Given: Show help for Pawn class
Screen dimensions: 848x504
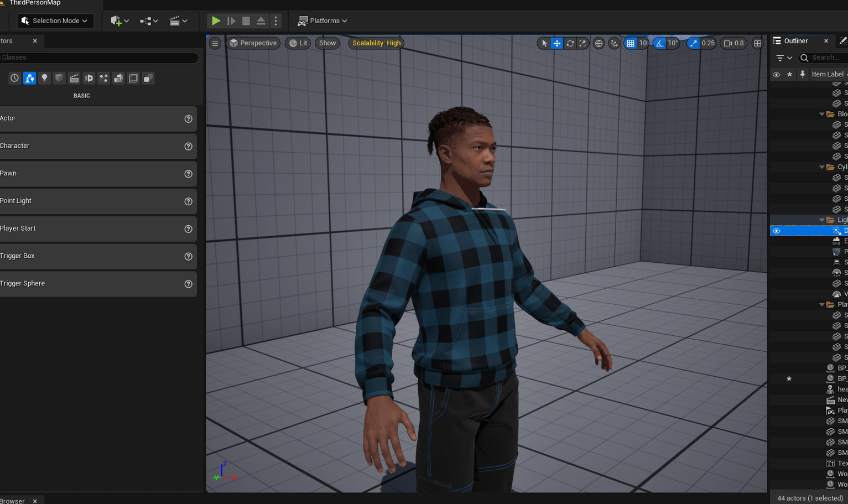Looking at the screenshot, I should point(188,174).
